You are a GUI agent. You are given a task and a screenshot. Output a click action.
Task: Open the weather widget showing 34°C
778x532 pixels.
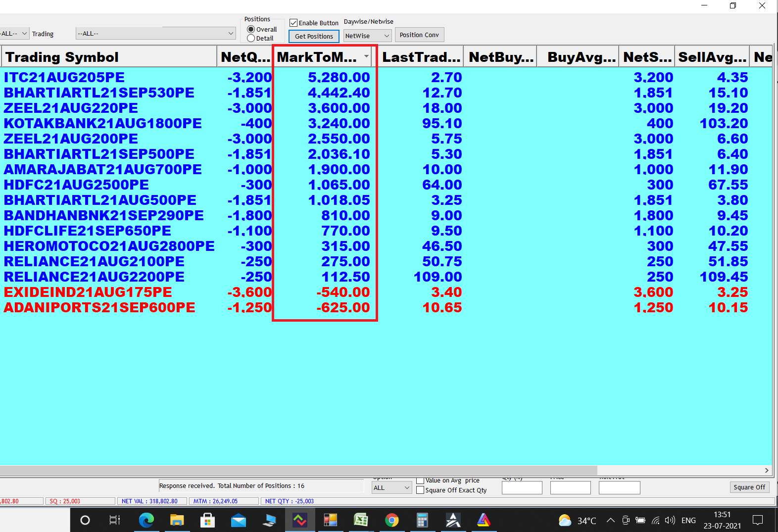[x=577, y=521]
